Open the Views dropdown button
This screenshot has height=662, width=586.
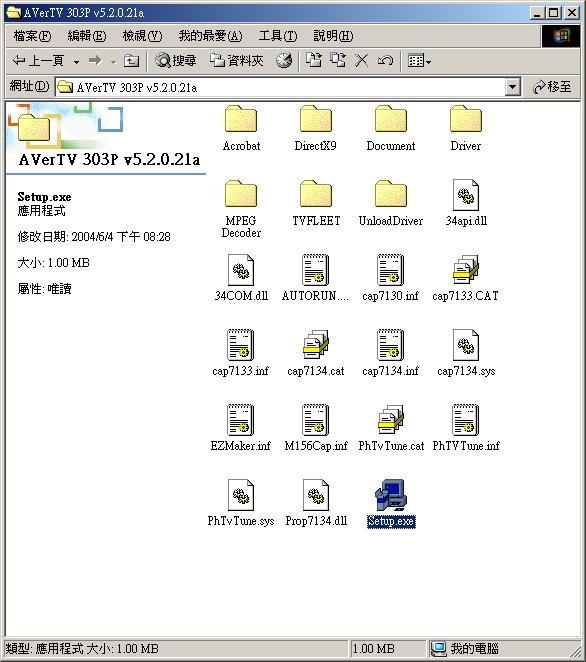point(419,61)
